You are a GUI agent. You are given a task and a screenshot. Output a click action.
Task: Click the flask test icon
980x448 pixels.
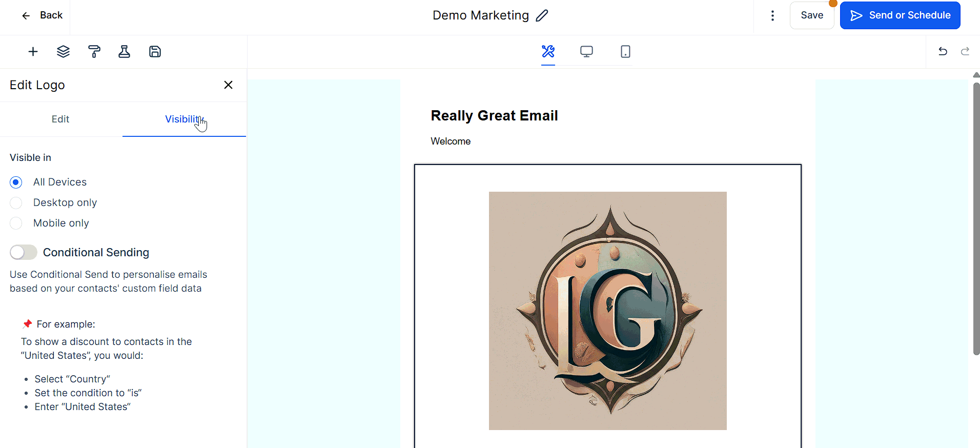click(x=124, y=52)
